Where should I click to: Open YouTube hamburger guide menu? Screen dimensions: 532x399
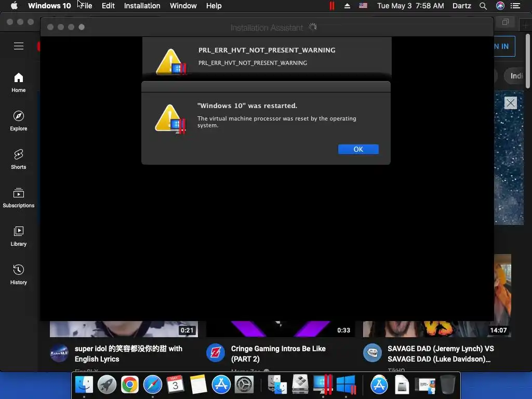(19, 46)
